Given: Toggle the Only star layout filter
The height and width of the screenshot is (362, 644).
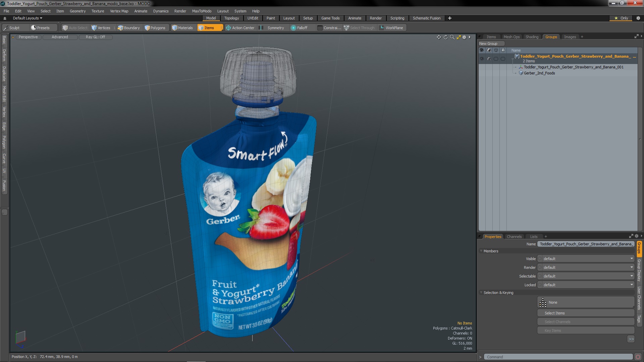Looking at the screenshot, I should pos(621,18).
